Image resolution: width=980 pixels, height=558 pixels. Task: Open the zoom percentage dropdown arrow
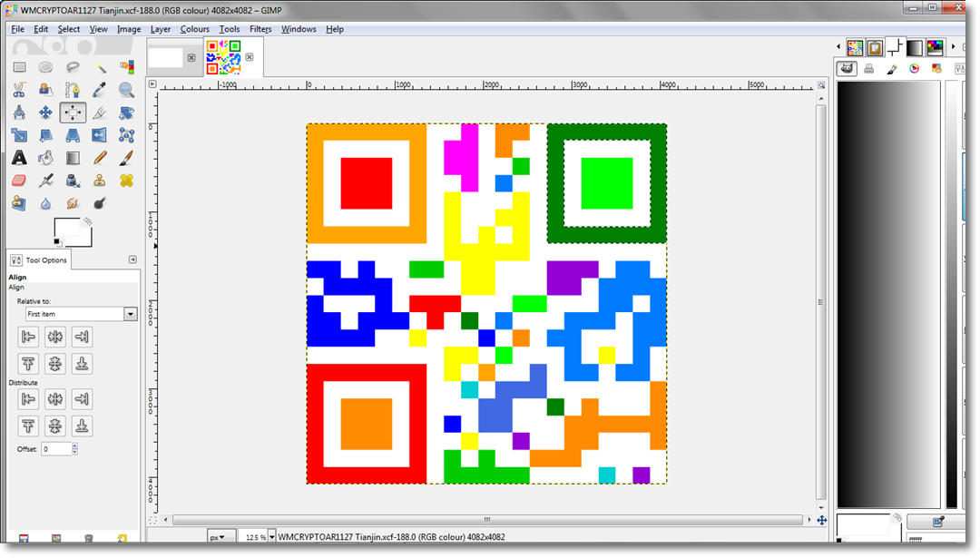[x=272, y=537]
